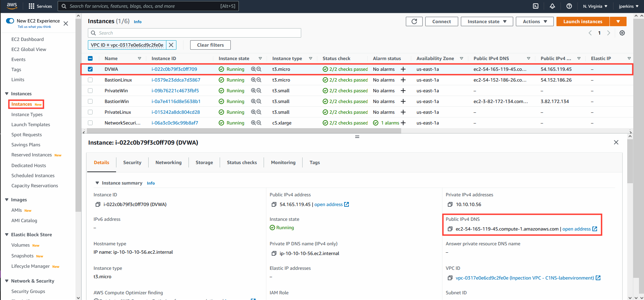Switch to the Status checks tab

(x=242, y=162)
